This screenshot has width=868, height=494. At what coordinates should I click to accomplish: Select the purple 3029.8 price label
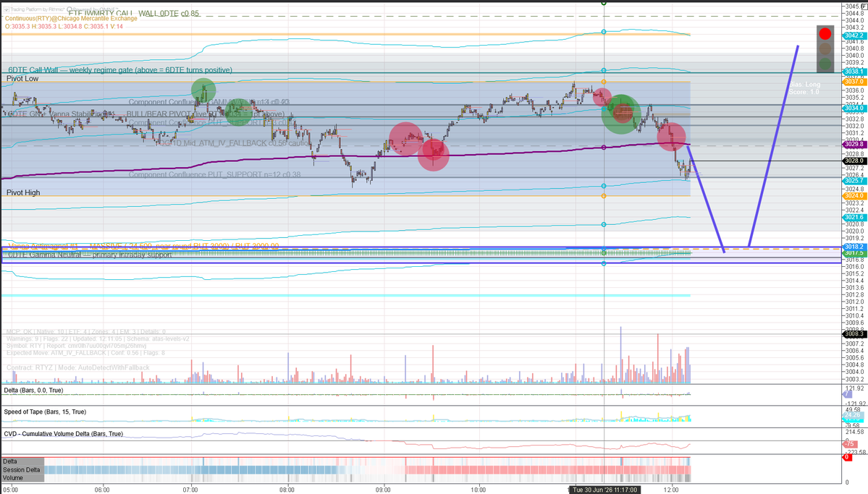coord(854,144)
